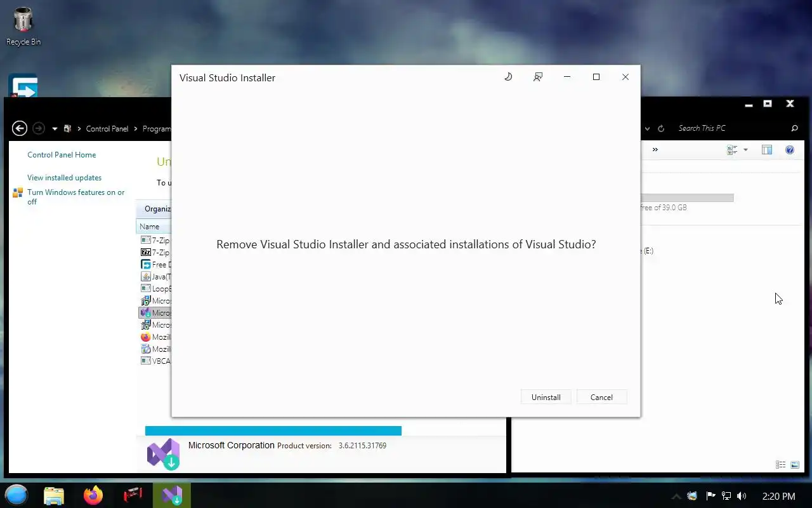Open View installed updates link
This screenshot has width=812, height=508.
[x=64, y=178]
